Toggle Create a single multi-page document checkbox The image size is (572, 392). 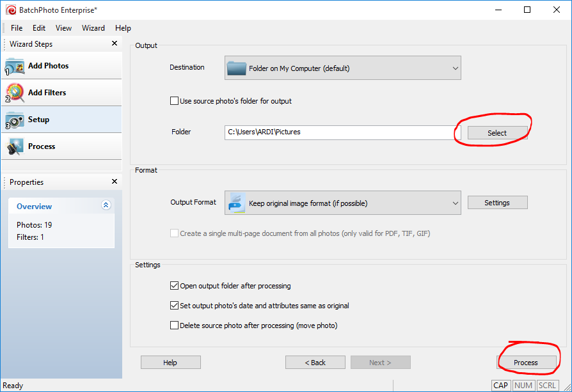click(175, 233)
